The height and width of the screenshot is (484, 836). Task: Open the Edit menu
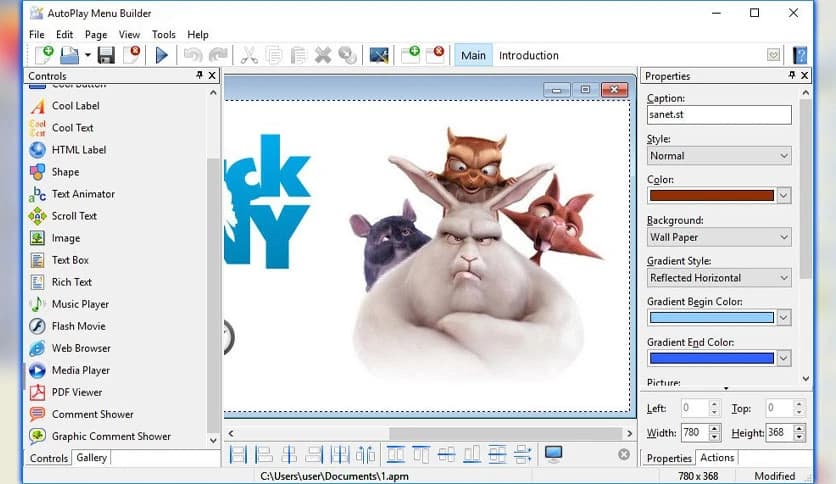[65, 35]
